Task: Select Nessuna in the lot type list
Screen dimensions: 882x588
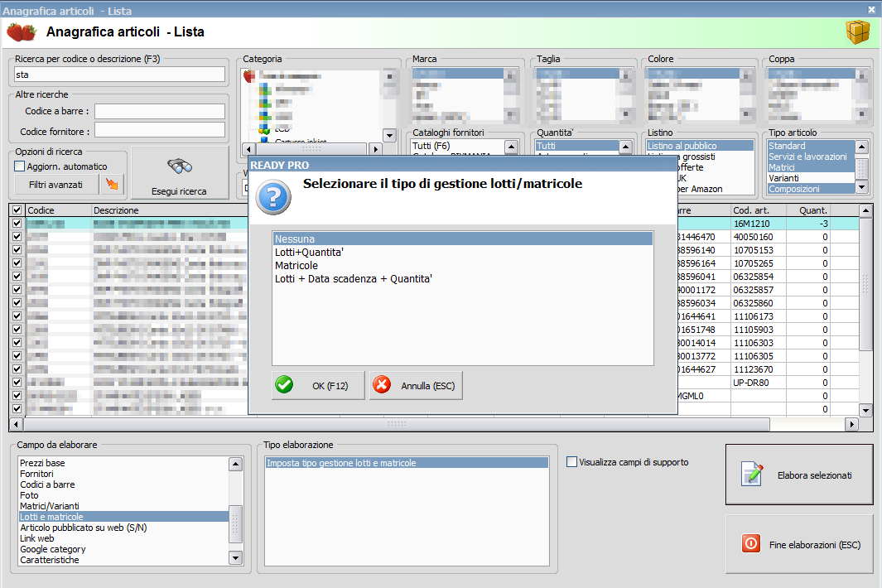Action: [x=463, y=239]
